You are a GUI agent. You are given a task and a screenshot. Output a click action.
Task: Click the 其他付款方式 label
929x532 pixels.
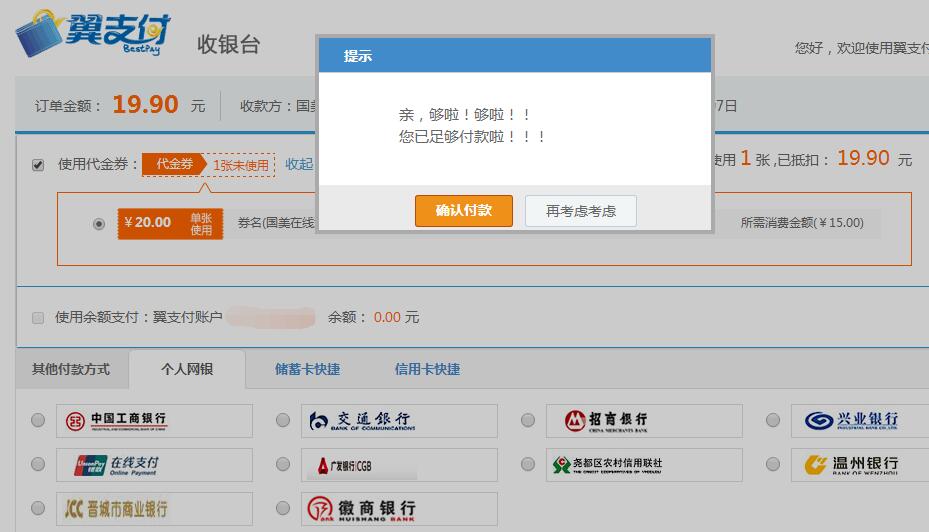coord(71,369)
